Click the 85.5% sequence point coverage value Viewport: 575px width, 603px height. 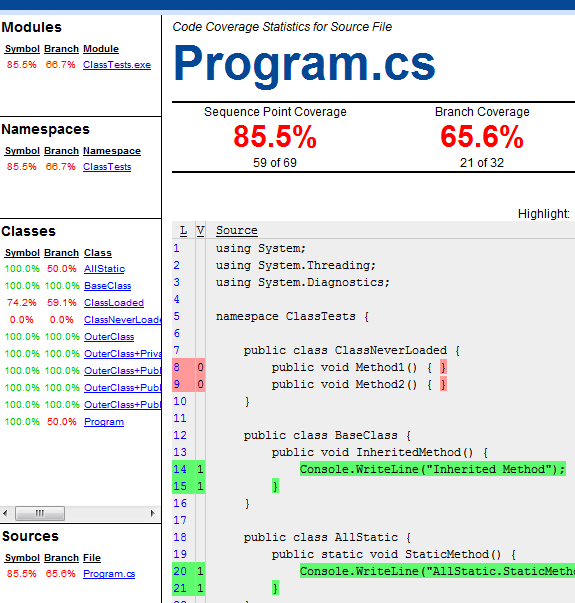(275, 137)
